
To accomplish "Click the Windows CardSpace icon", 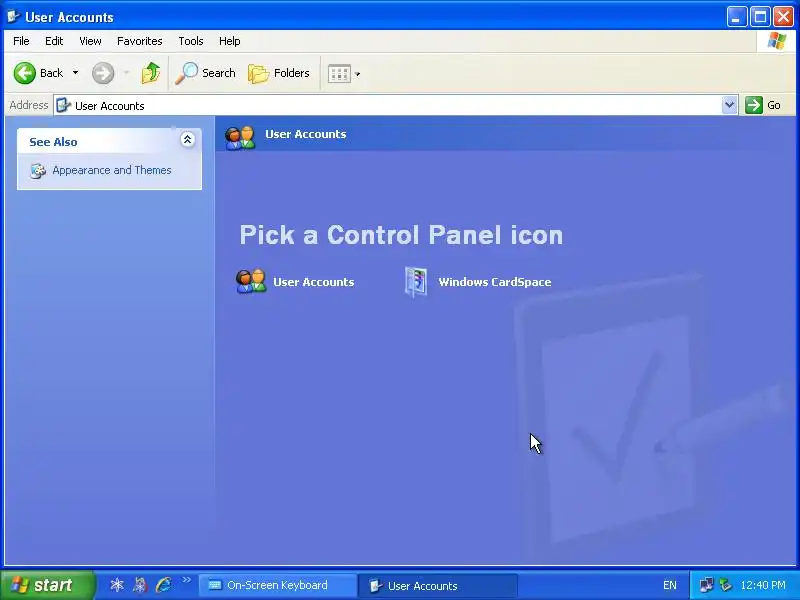I will click(x=416, y=282).
